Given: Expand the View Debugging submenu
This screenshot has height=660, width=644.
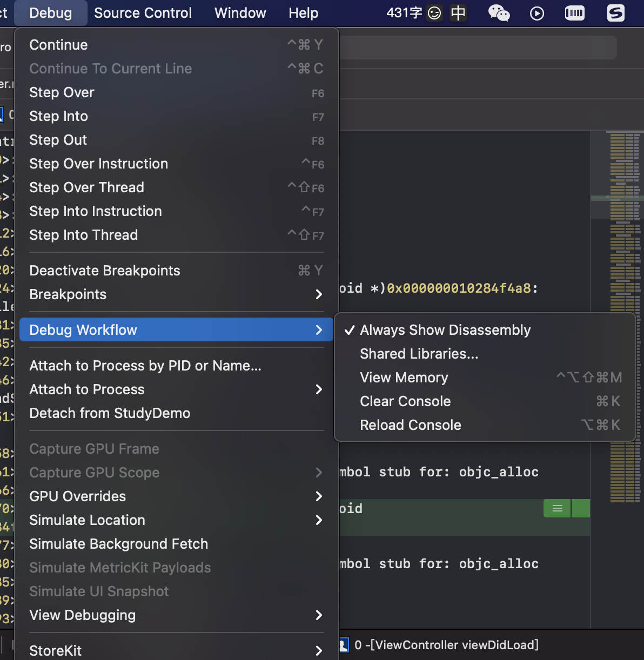Looking at the screenshot, I should (x=176, y=615).
